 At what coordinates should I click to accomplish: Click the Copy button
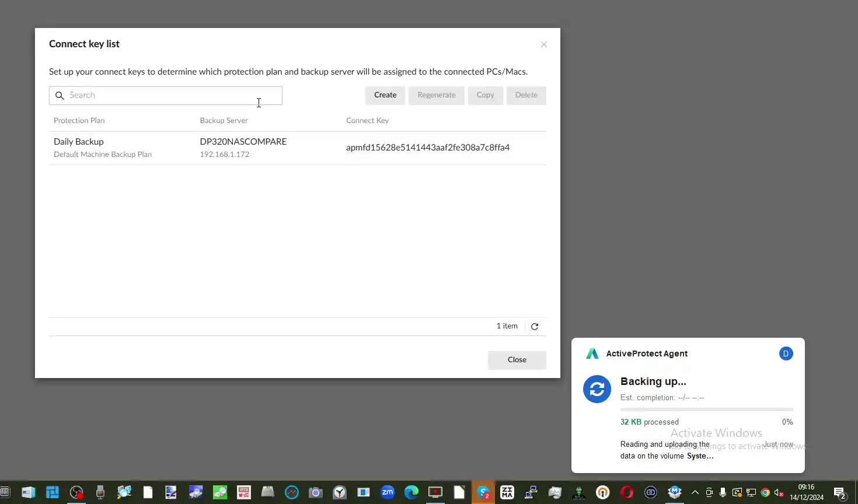click(x=485, y=95)
